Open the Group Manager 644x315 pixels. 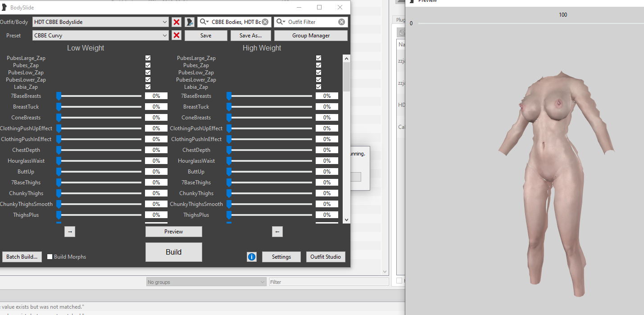[x=311, y=36]
